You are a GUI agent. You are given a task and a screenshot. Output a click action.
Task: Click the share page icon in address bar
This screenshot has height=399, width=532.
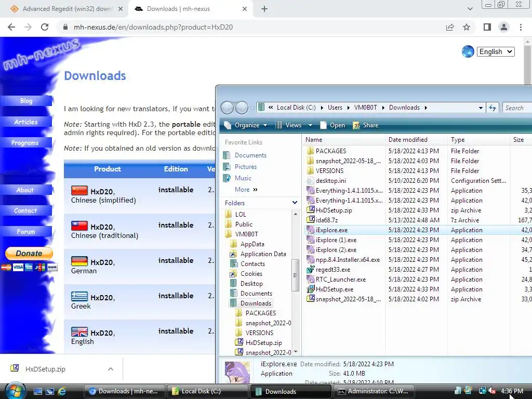click(450, 27)
